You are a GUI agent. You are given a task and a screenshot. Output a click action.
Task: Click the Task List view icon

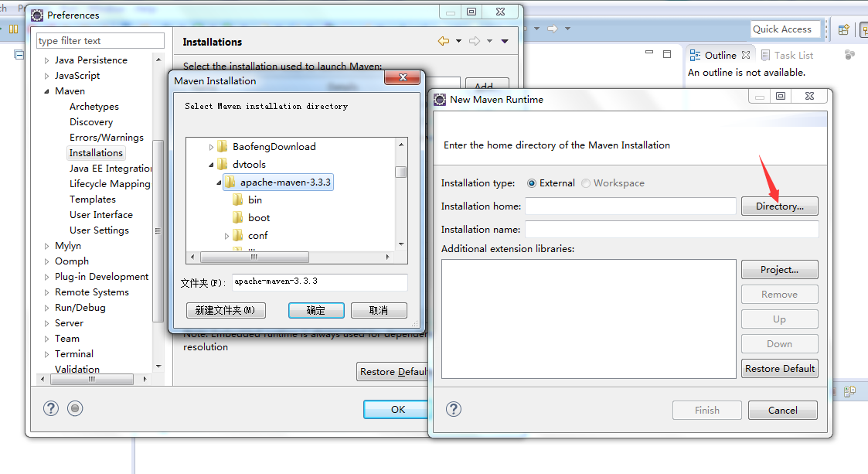click(766, 55)
